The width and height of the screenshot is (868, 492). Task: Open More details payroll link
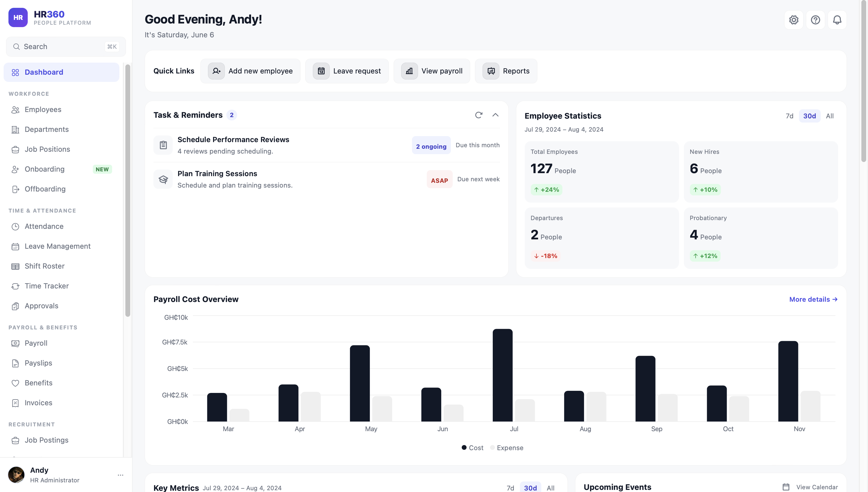(x=813, y=299)
